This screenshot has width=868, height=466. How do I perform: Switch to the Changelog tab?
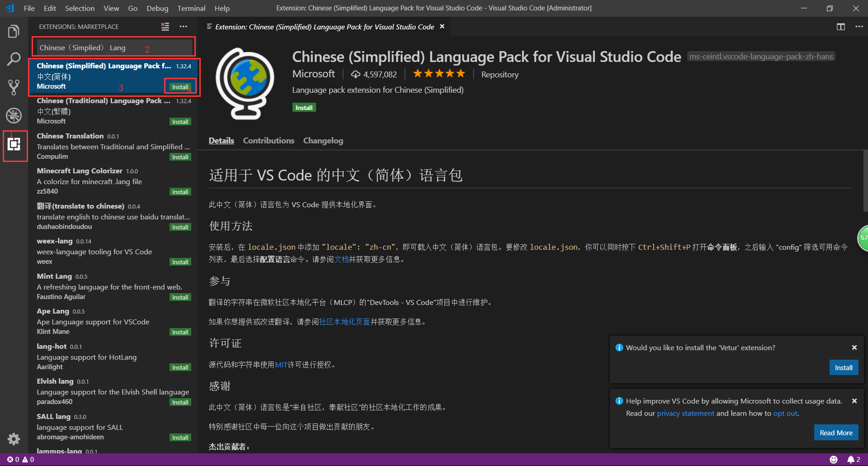[323, 141]
